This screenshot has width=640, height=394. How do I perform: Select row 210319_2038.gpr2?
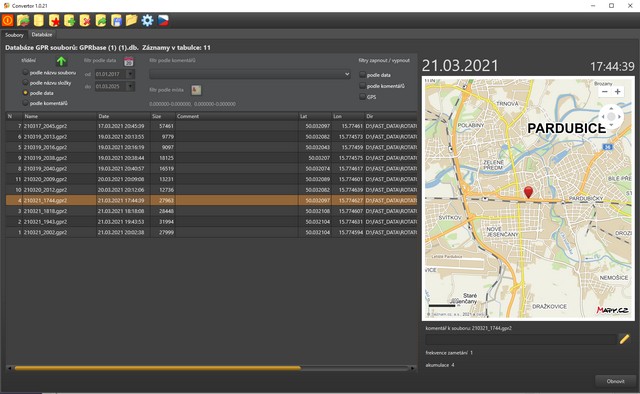coord(211,158)
